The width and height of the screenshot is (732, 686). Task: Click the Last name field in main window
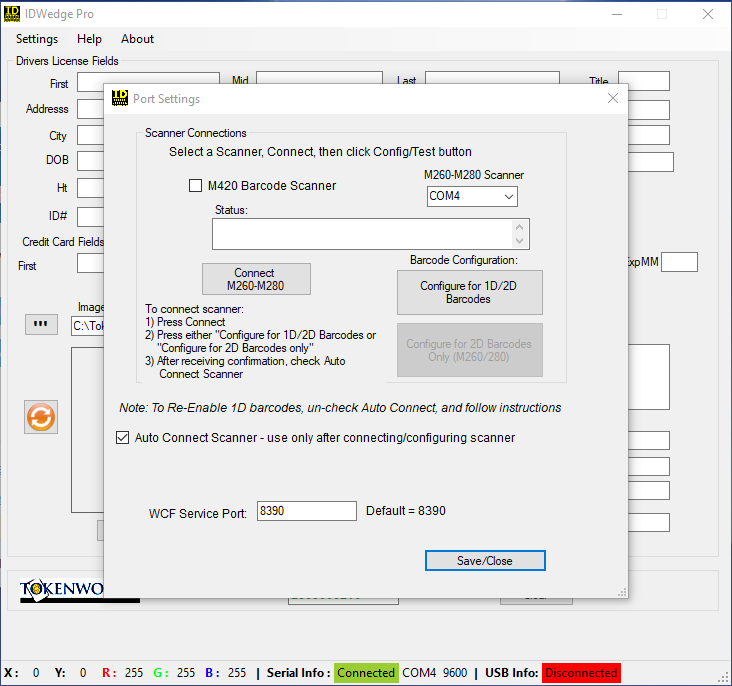point(493,78)
